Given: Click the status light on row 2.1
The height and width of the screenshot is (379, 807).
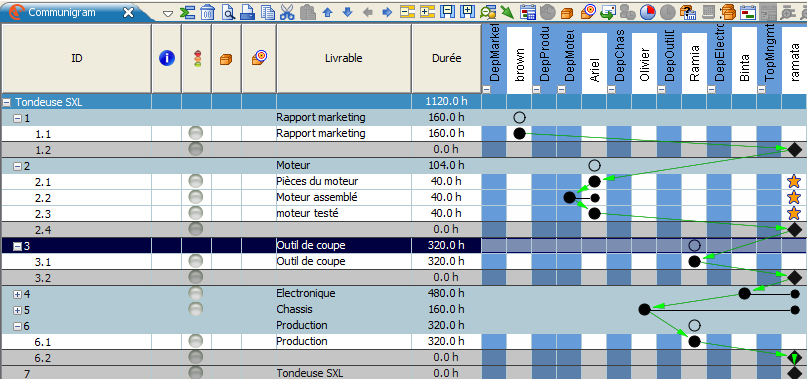Looking at the screenshot, I should click(196, 181).
